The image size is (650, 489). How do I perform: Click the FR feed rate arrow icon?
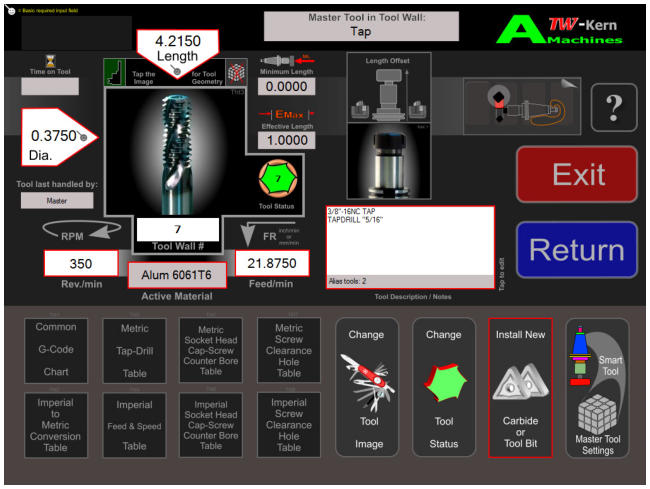point(248,234)
